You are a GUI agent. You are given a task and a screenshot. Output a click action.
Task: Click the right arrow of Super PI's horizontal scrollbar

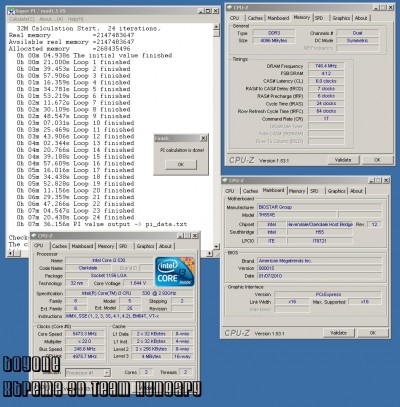tap(210, 253)
